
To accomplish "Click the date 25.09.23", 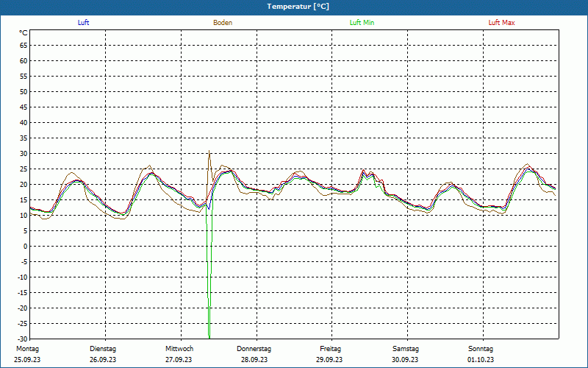I will click(27, 360).
